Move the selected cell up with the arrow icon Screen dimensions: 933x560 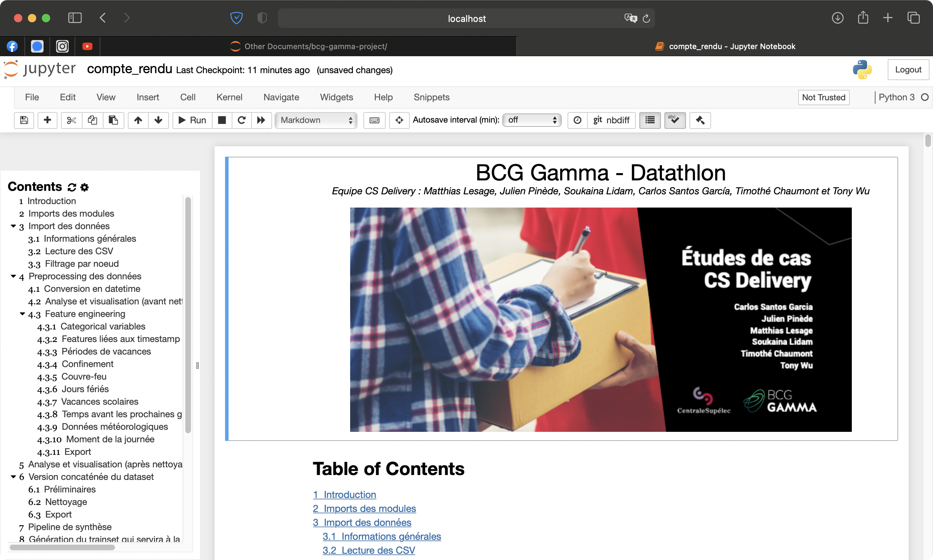138,120
